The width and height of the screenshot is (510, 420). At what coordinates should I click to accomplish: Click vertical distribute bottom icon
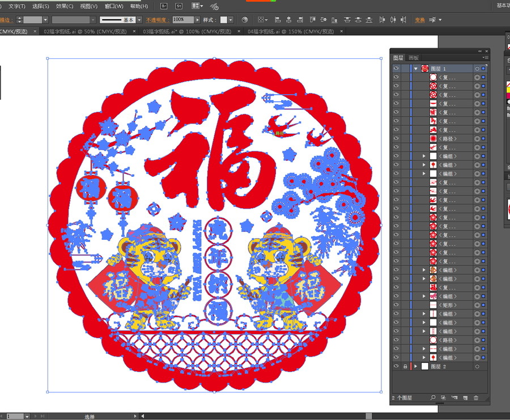[x=369, y=20]
